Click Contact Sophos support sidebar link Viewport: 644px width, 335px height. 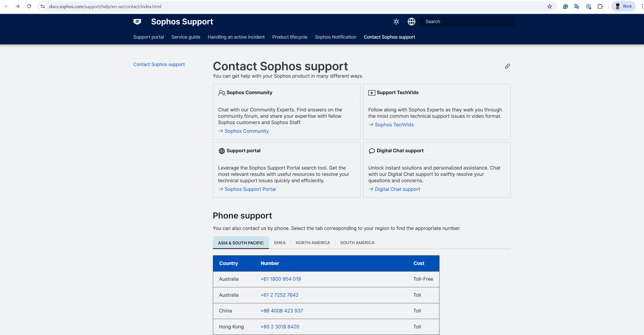pos(159,64)
